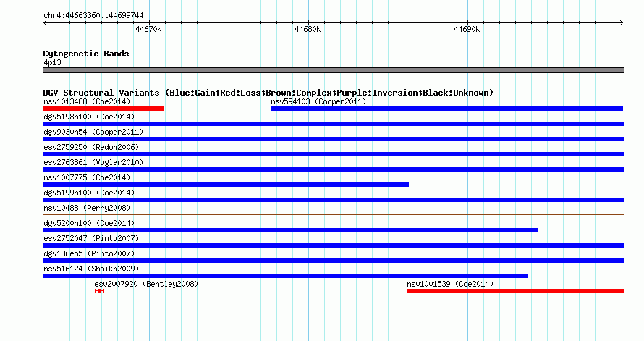Click the chr4:44663360..44699744 coordinate label
Viewport: 644px width, 341px height.
(93, 15)
